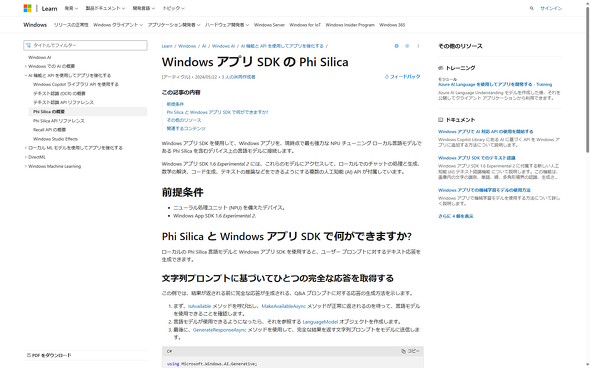Click PDF をダウンロード button

pos(49,355)
